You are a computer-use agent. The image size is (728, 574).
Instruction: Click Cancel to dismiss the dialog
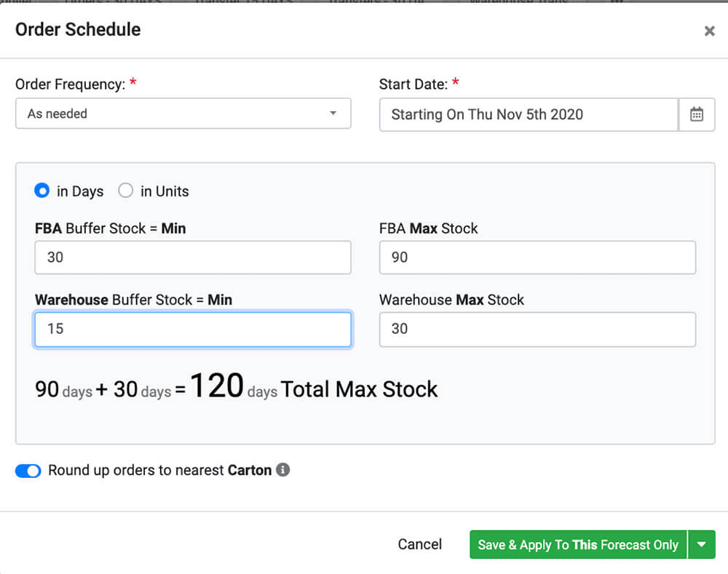tap(420, 544)
